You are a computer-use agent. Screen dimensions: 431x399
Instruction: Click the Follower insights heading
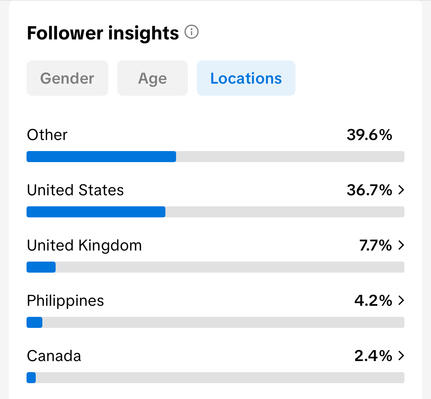pyautogui.click(x=103, y=33)
